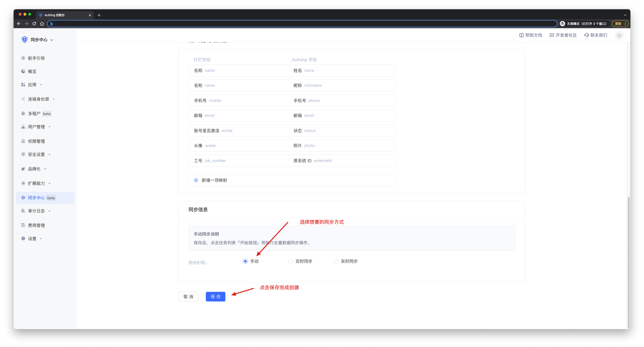Open the 开发者社区 community link
Viewport: 644px width, 347px height.
click(563, 35)
